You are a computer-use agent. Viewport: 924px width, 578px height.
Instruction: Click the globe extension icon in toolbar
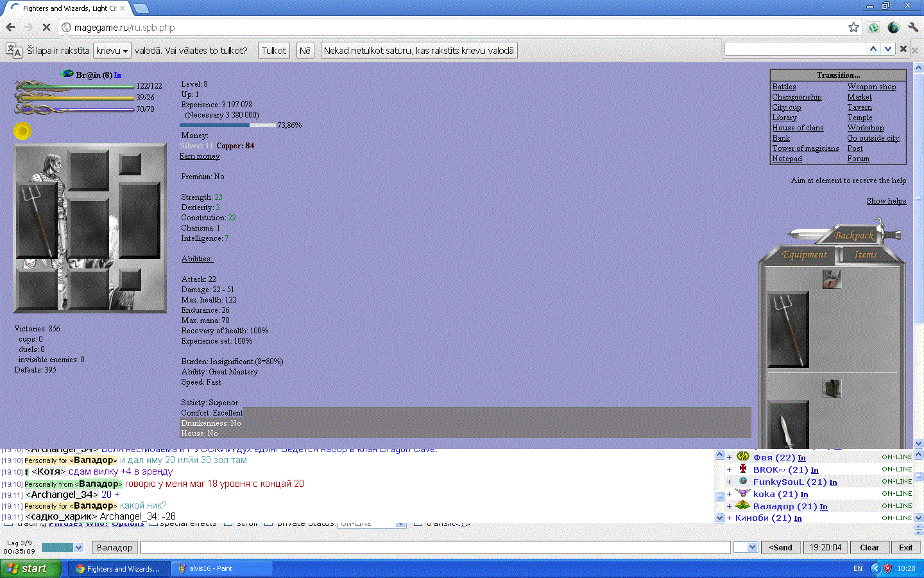(893, 28)
